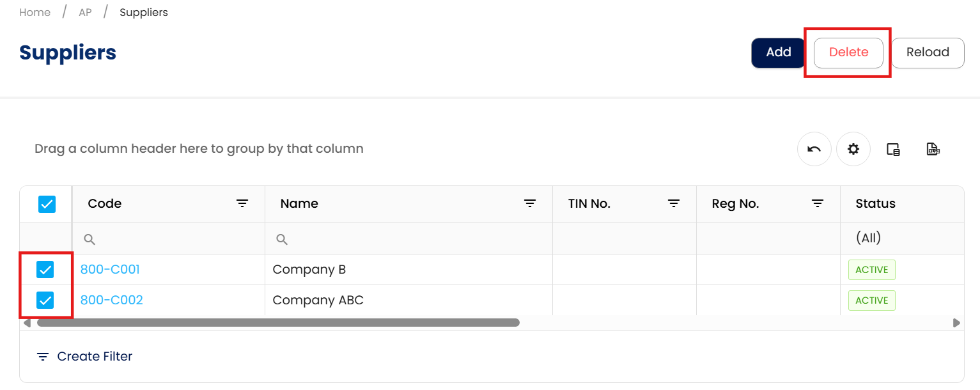Click the undo/reset layout icon
This screenshot has height=390, width=980.
point(814,149)
